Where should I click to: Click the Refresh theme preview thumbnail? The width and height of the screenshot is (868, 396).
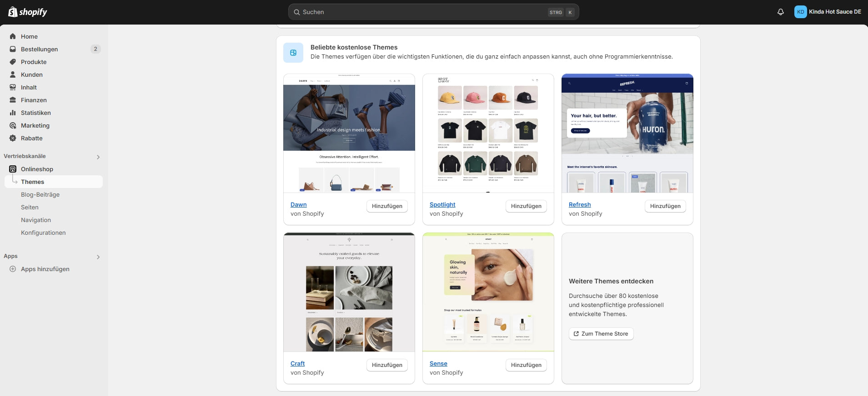coord(627,133)
